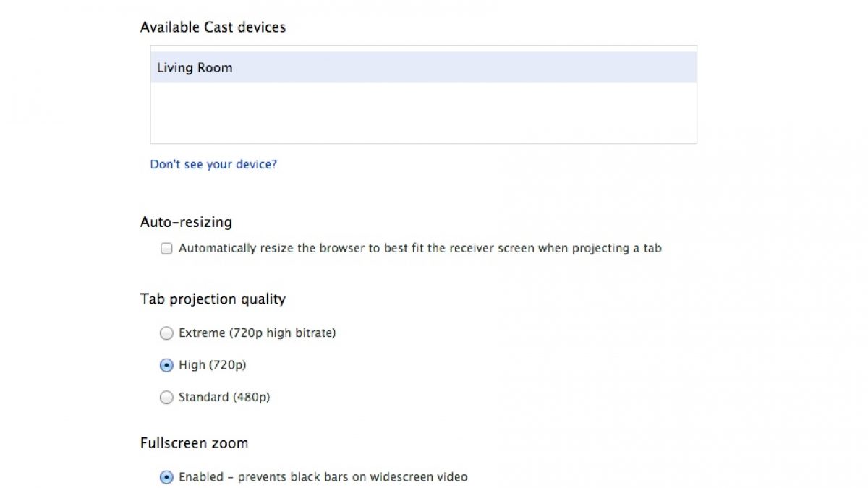Screen dimensions: 868x488
Task: Choose the High (720p) radio button
Action: point(166,366)
